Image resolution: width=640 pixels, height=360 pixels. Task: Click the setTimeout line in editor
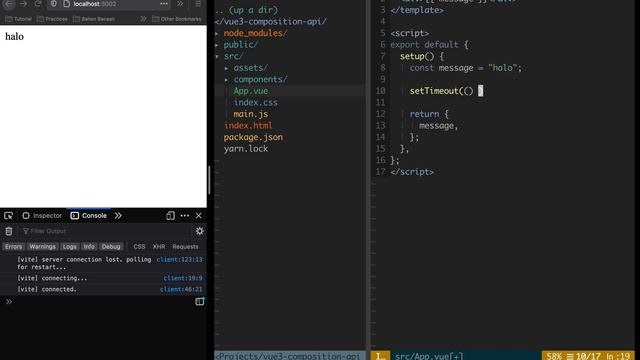click(446, 91)
